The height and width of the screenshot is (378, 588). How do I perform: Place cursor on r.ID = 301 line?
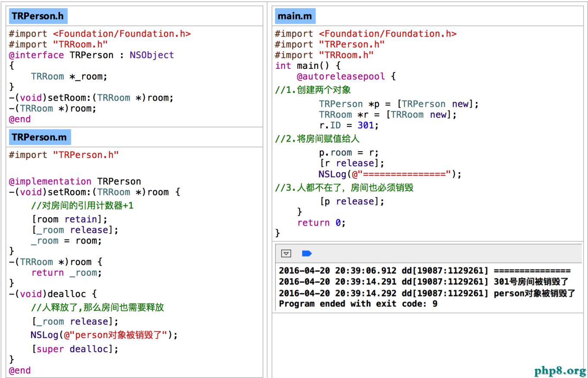point(348,126)
